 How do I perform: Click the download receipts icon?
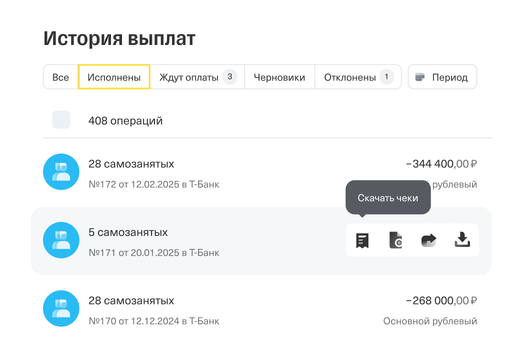point(362,240)
